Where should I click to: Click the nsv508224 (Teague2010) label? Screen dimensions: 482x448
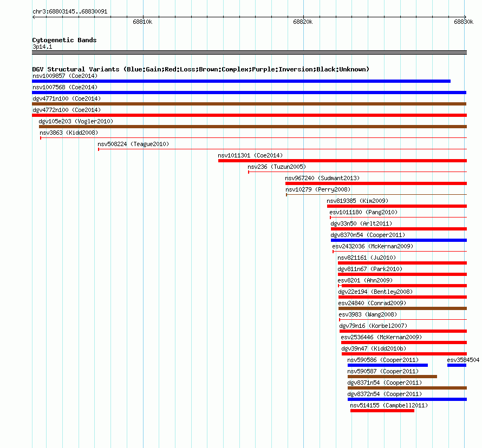133,144
